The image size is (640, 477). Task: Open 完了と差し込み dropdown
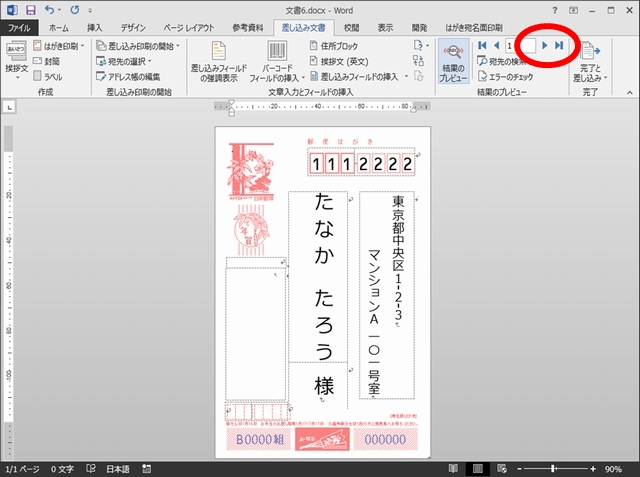[x=590, y=62]
